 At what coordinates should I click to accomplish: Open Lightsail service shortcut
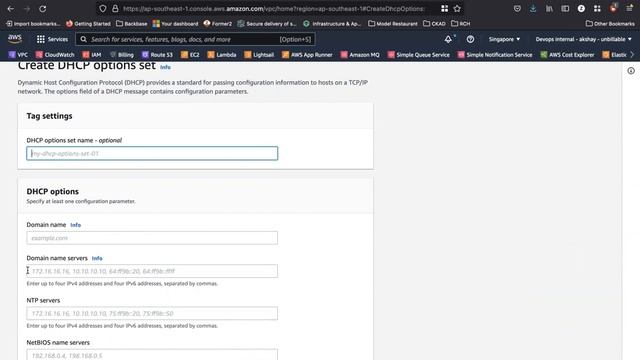pyautogui.click(x=259, y=55)
